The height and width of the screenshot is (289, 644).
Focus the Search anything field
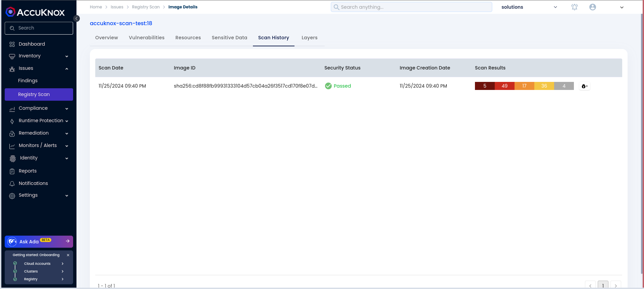coord(412,7)
